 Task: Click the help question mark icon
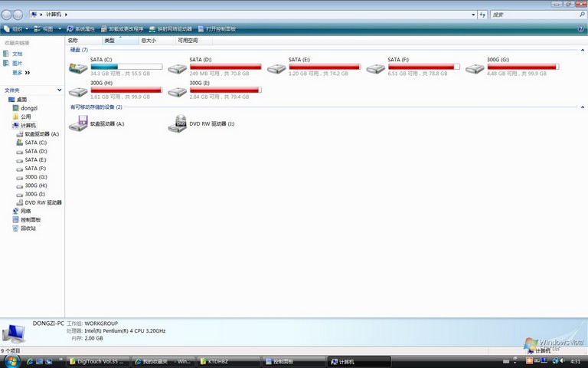pyautogui.click(x=581, y=29)
